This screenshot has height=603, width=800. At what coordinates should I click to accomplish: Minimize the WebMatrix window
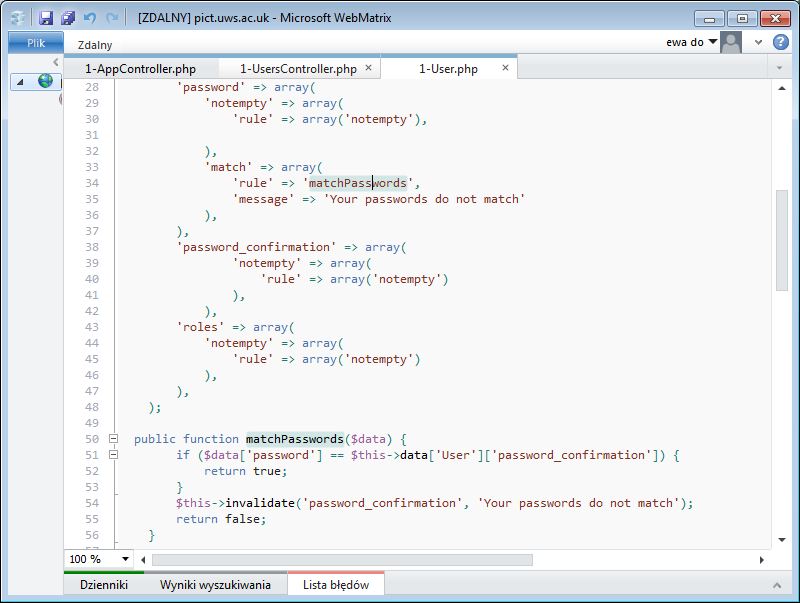(x=710, y=19)
